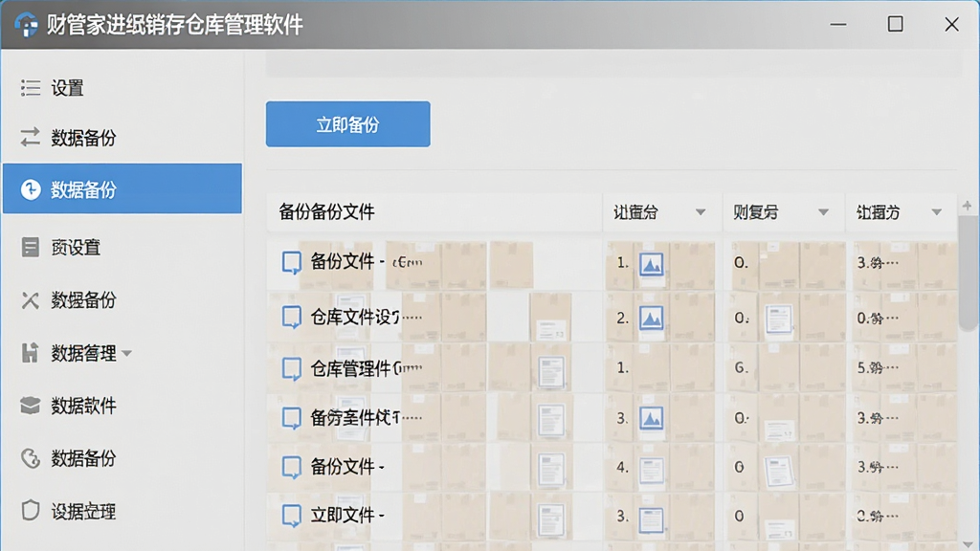Click file name 立即文件 -
This screenshot has height=551, width=980.
coord(347,516)
